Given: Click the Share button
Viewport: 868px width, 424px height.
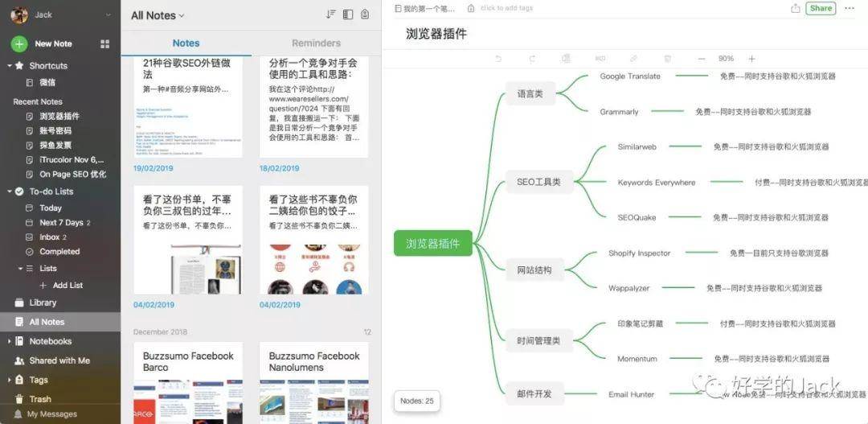Looking at the screenshot, I should [x=821, y=8].
